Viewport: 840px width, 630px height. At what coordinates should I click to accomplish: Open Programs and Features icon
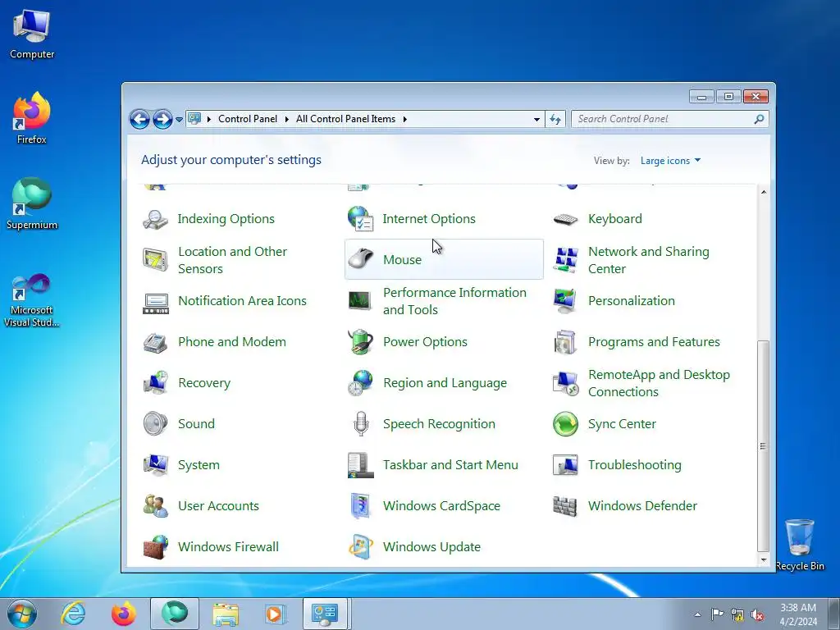click(x=566, y=342)
